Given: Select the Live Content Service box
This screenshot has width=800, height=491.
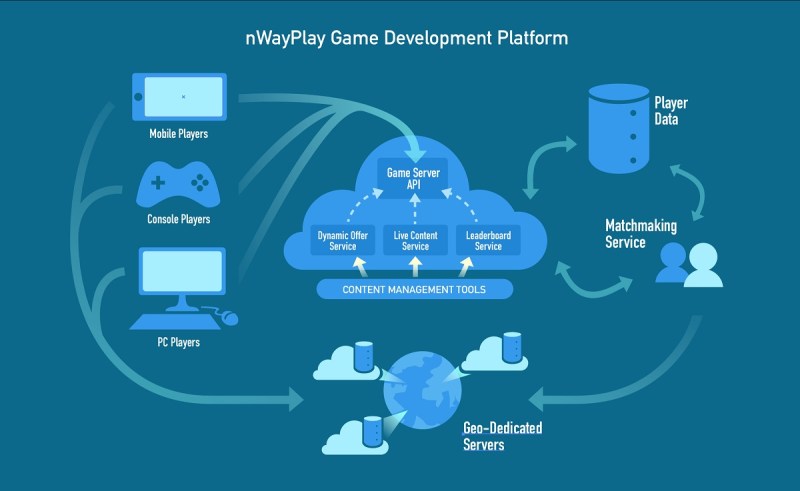Looking at the screenshot, I should click(415, 240).
